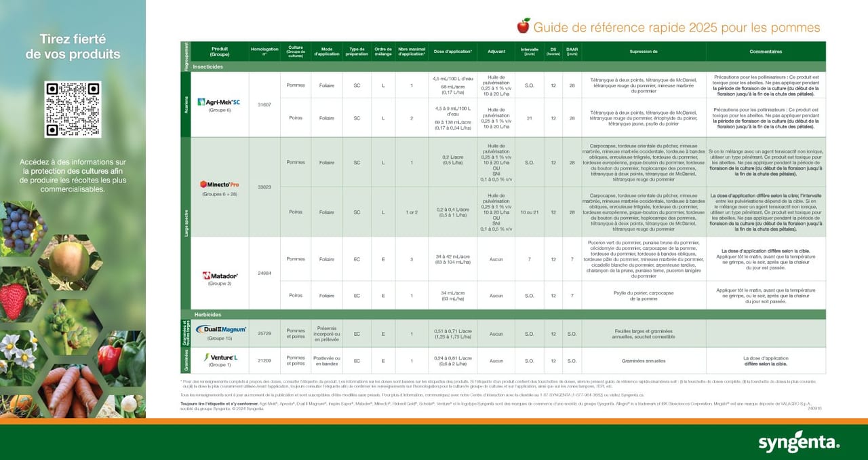
Task: Click the 'Ordre de mélange' column header
Action: (383, 52)
